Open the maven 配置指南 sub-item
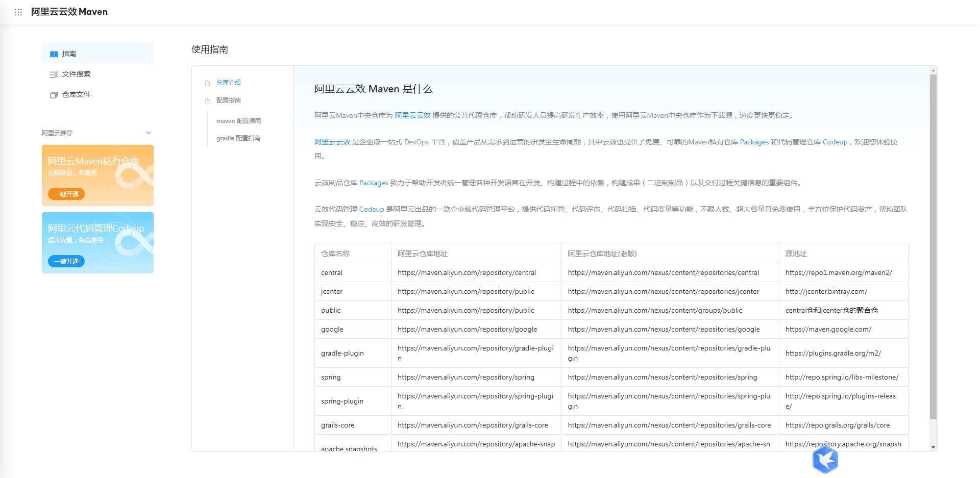 238,121
